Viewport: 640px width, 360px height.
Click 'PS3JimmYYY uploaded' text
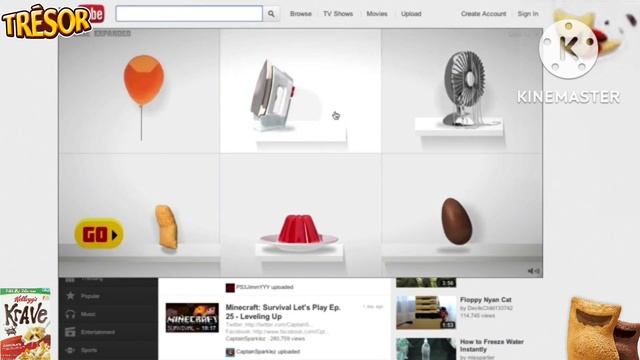point(264,287)
